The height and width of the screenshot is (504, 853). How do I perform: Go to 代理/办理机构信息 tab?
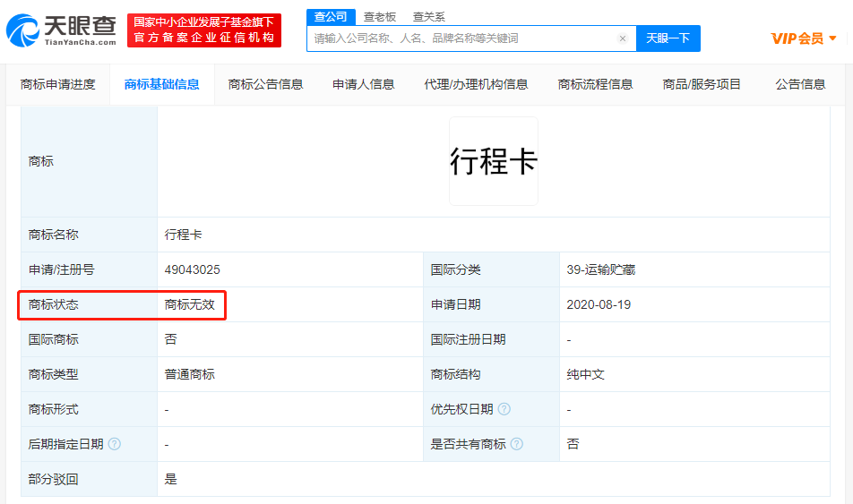coord(476,84)
